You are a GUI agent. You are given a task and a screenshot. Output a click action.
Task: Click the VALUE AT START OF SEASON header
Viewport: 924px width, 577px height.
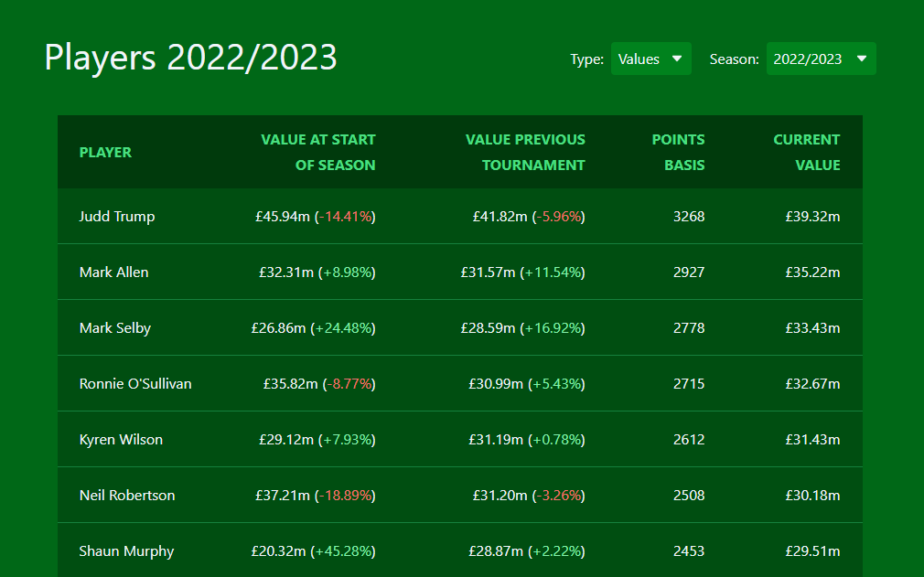[318, 153]
